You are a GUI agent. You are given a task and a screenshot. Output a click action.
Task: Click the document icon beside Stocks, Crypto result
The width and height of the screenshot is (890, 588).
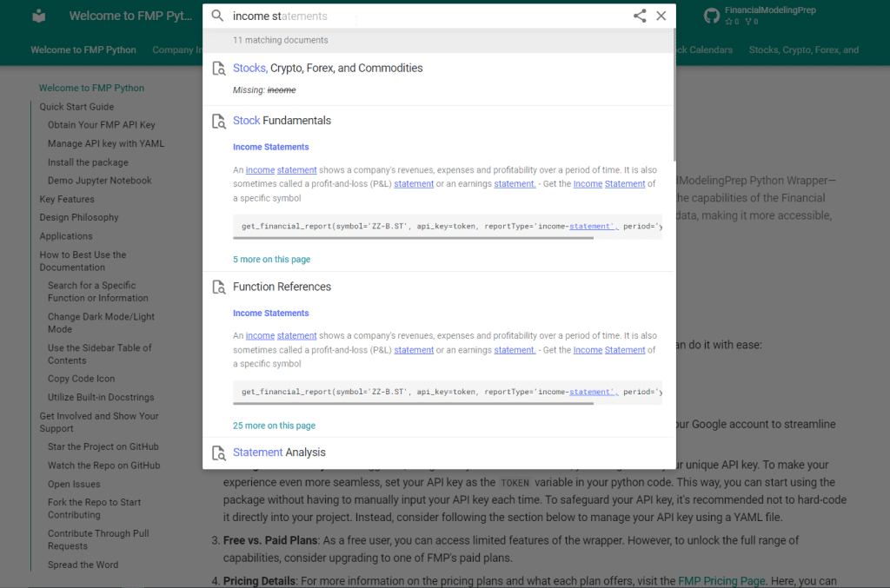point(219,69)
